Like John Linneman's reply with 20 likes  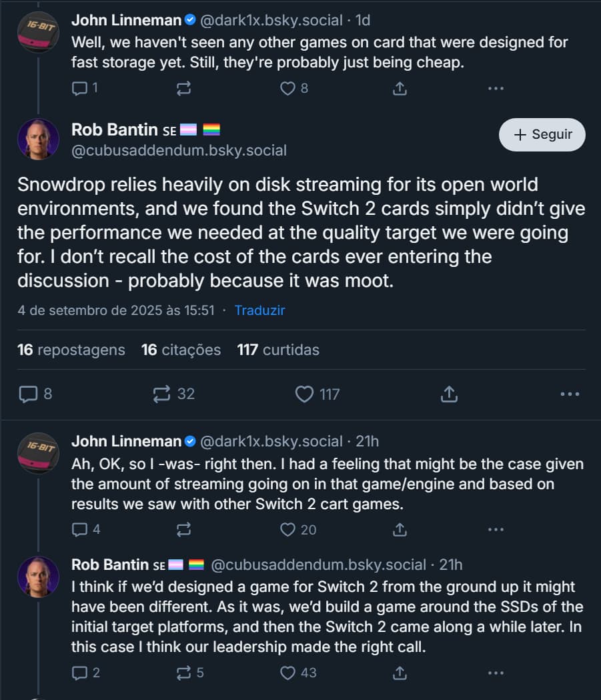pyautogui.click(x=287, y=530)
